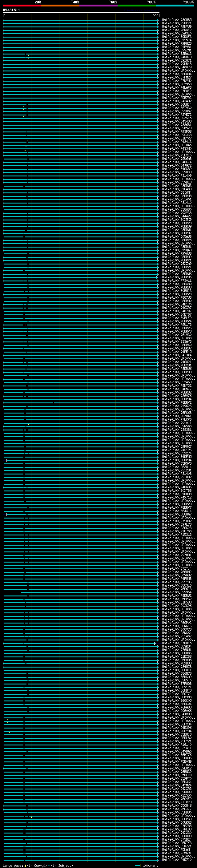Select the UniRef100_A4HGU6 label
The image size is (197, 868).
(177, 487)
